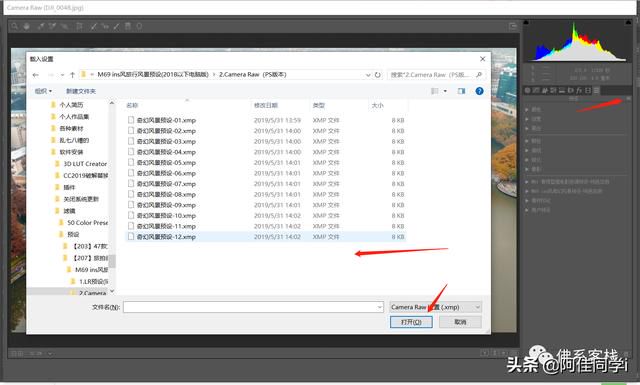Open the help icon in dialog

click(x=480, y=91)
